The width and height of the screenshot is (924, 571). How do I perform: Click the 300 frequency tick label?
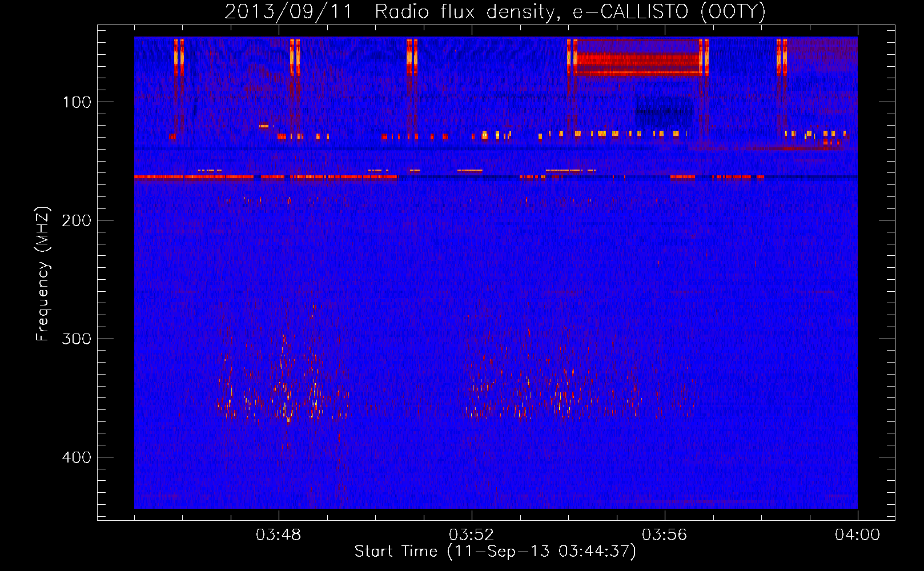[x=77, y=339]
